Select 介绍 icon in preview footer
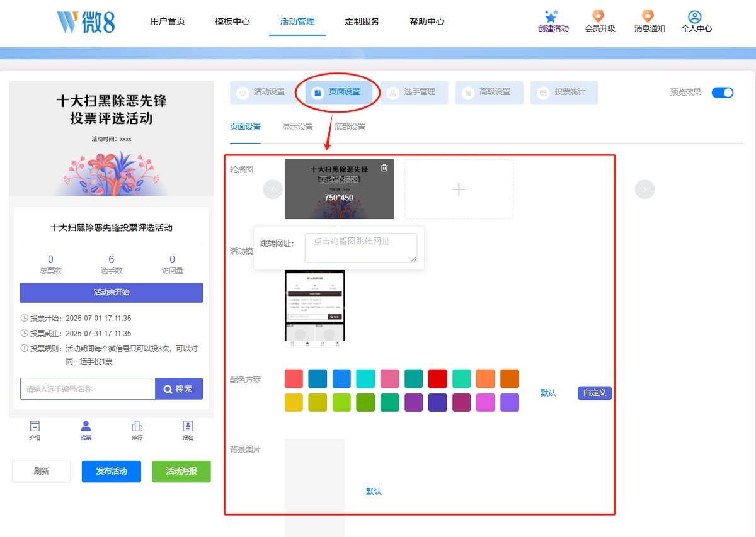This screenshot has height=537, width=756. pyautogui.click(x=35, y=426)
